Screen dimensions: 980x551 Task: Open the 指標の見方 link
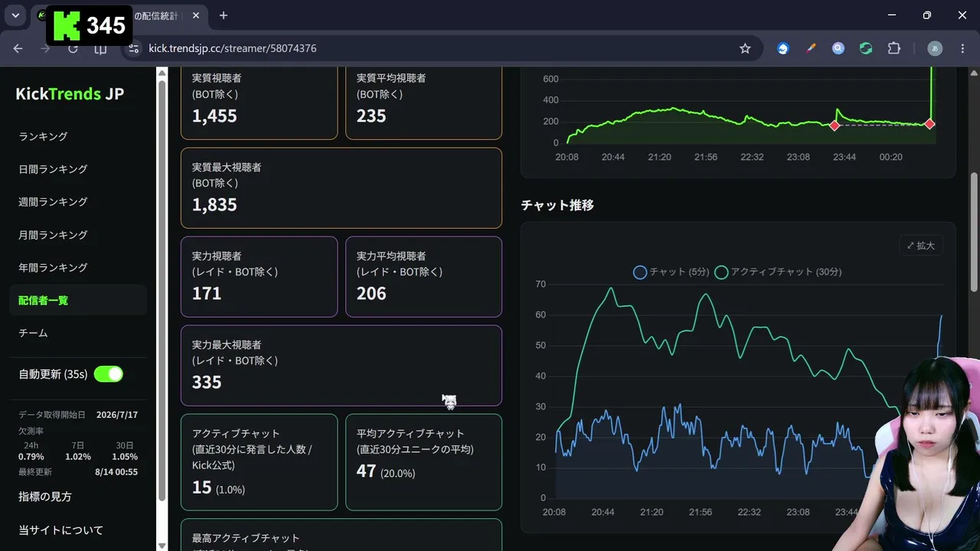(45, 497)
